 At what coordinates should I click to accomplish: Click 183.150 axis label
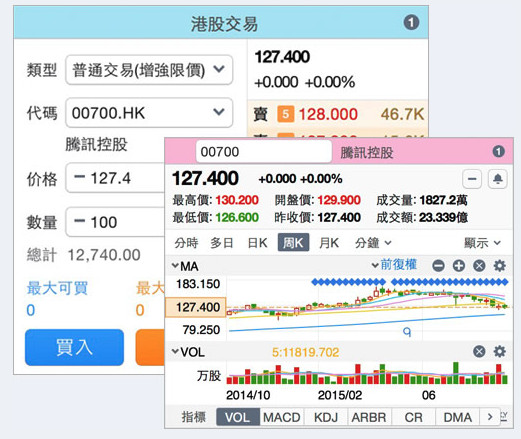point(198,284)
